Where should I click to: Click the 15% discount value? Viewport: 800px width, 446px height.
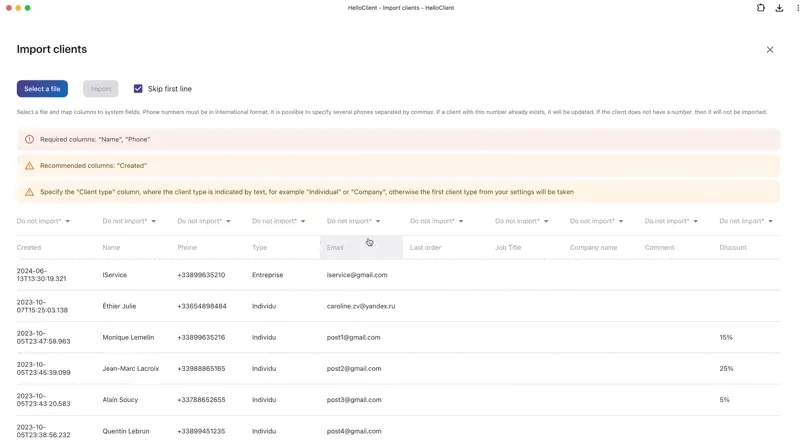(x=726, y=337)
